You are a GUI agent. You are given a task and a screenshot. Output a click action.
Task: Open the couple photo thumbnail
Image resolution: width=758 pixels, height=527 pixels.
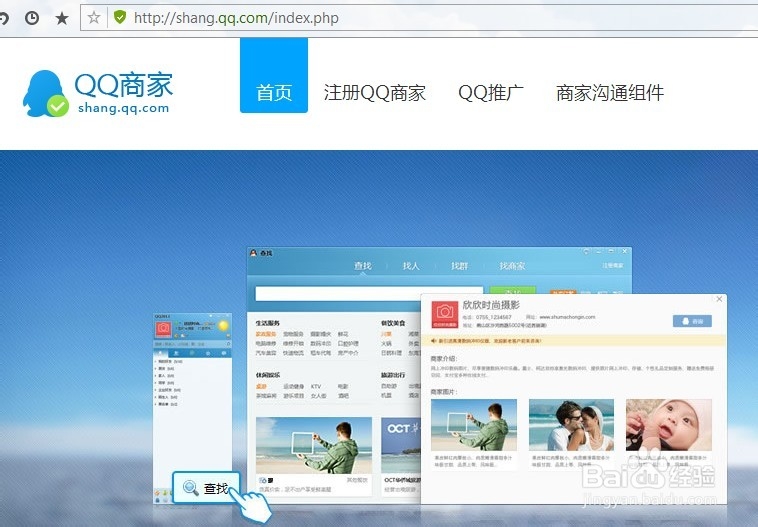click(x=571, y=425)
